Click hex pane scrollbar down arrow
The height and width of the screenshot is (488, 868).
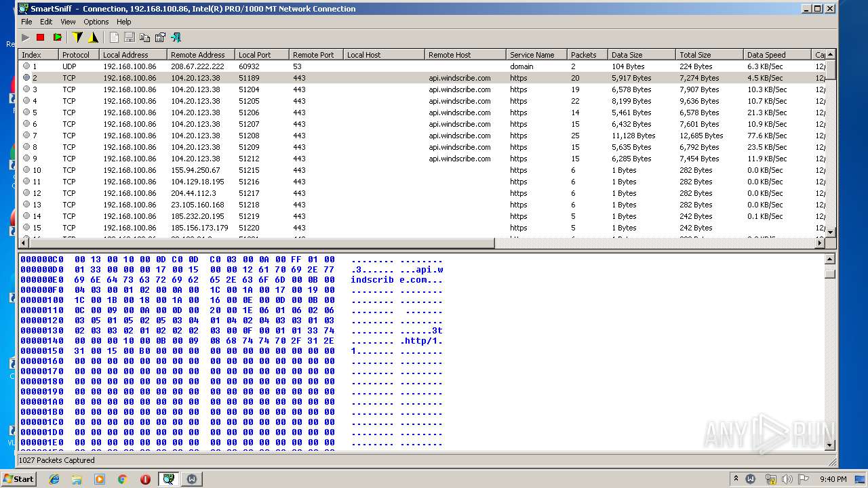830,445
